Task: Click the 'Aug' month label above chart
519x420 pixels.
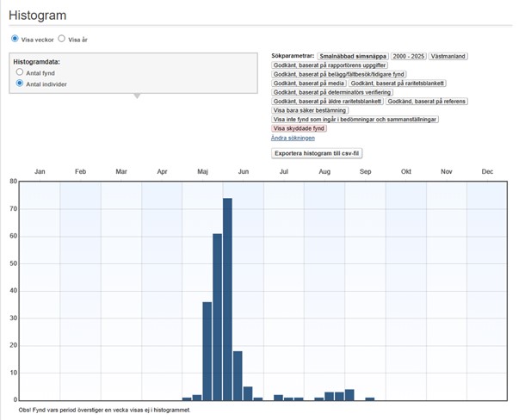Action: [x=324, y=172]
